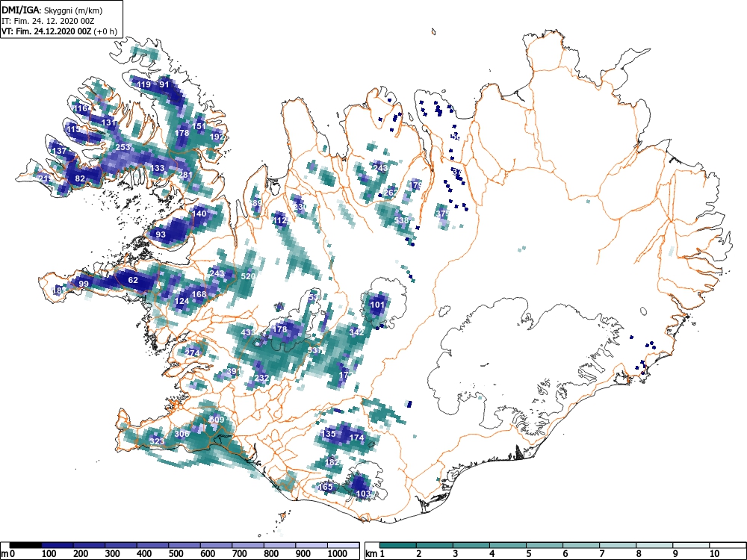747x560 pixels.
Task: Click the 'm 0' label on the meter scale
Action: click(9, 554)
